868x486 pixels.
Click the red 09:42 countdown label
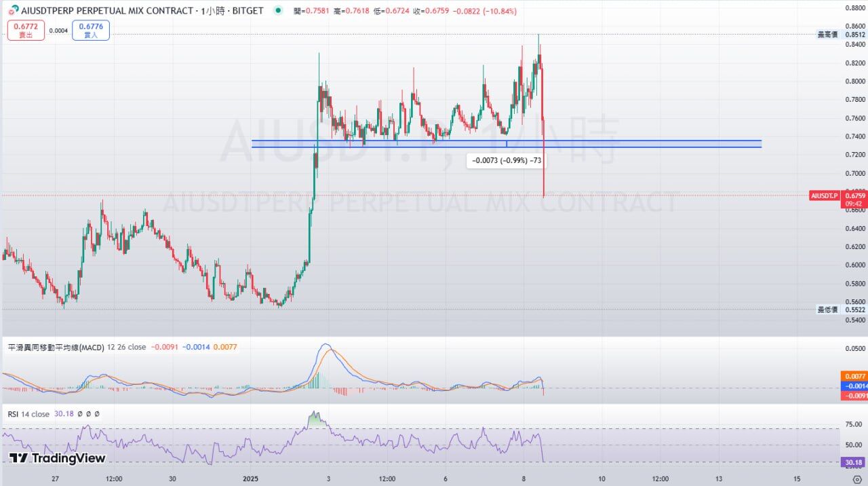point(854,204)
